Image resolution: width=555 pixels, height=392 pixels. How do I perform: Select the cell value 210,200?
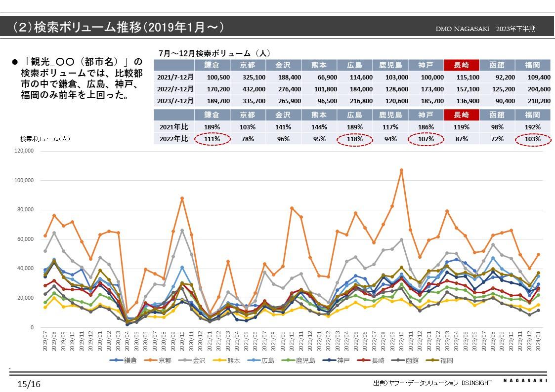539,101
